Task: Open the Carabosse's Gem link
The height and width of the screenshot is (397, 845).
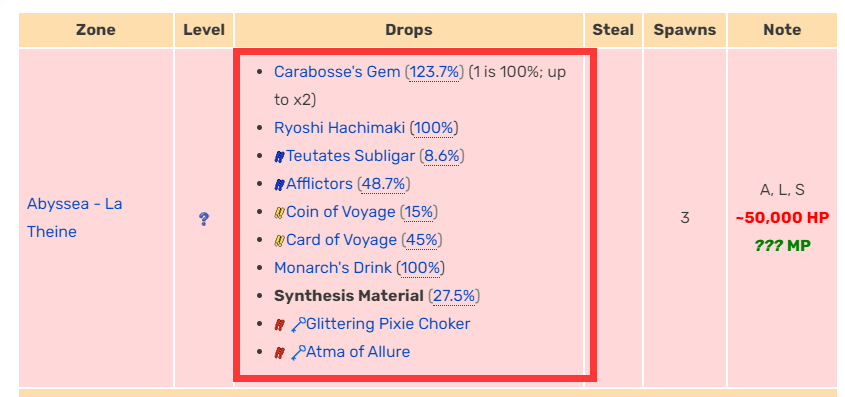Action: click(x=337, y=72)
